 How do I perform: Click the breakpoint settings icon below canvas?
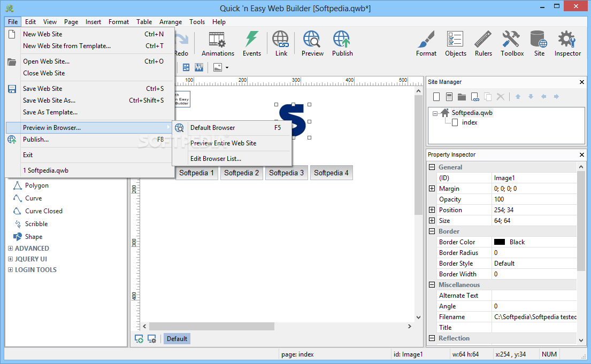point(152,339)
